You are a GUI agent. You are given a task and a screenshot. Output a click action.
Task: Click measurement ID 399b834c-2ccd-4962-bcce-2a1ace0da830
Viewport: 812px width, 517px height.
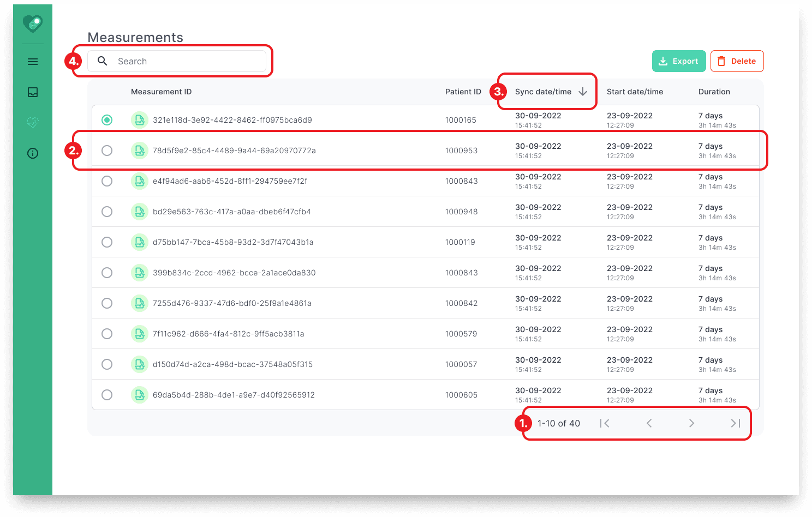[x=234, y=273]
